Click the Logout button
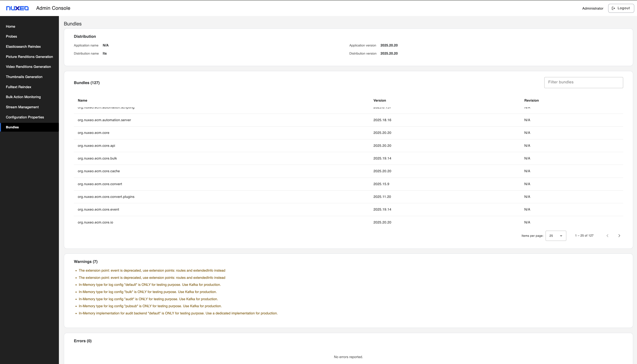Viewport: 637px width, 364px height. (x=621, y=8)
